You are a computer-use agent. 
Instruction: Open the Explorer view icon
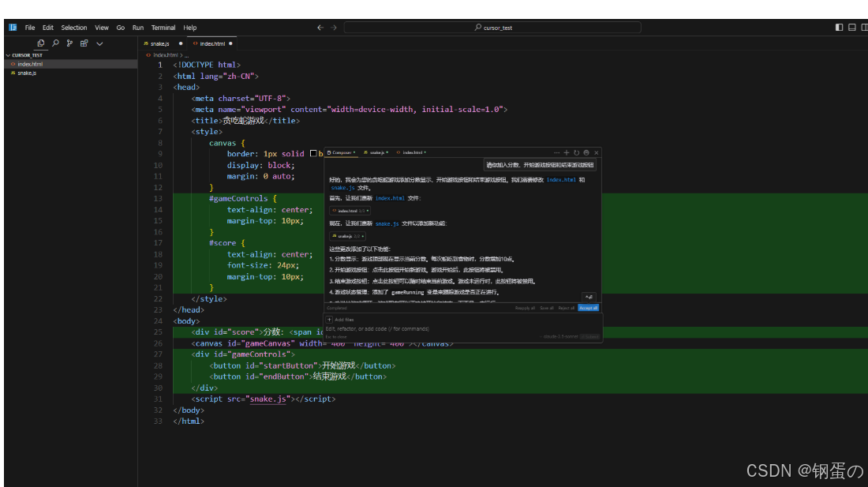41,43
